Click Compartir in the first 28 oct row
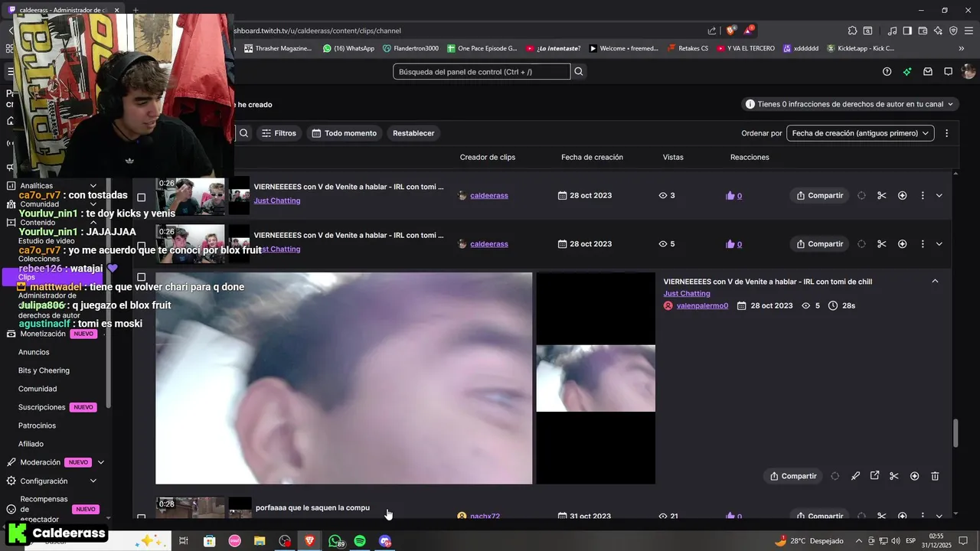980x551 pixels. pos(819,195)
